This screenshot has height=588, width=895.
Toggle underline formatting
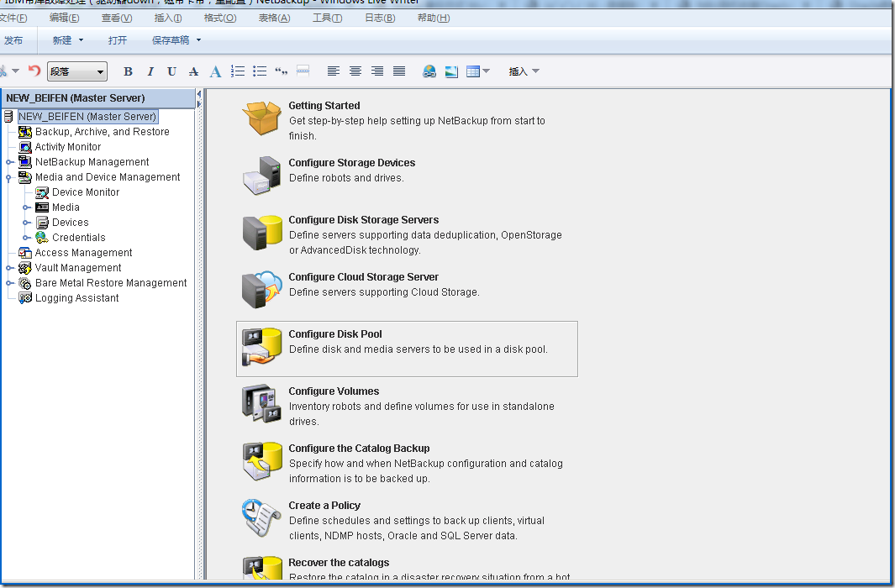point(171,71)
